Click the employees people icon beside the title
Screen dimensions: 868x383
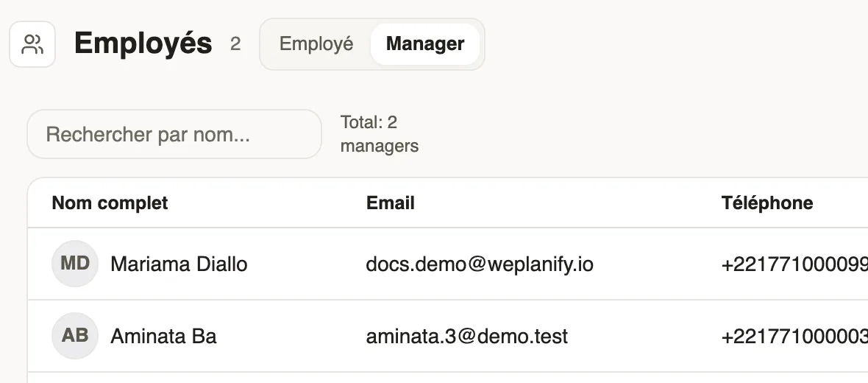tap(32, 44)
